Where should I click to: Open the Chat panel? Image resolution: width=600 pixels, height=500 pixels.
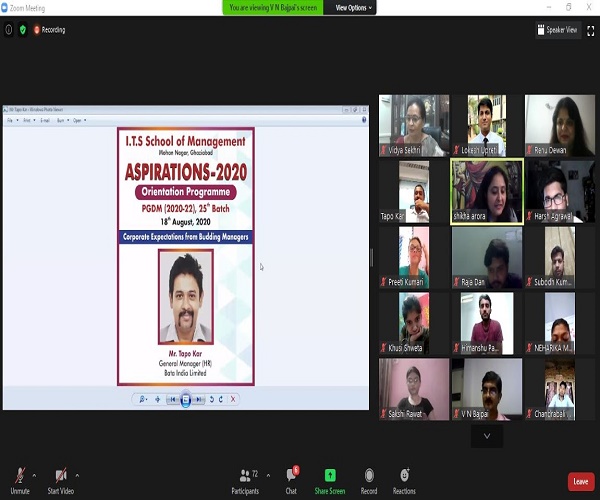pos(291,481)
